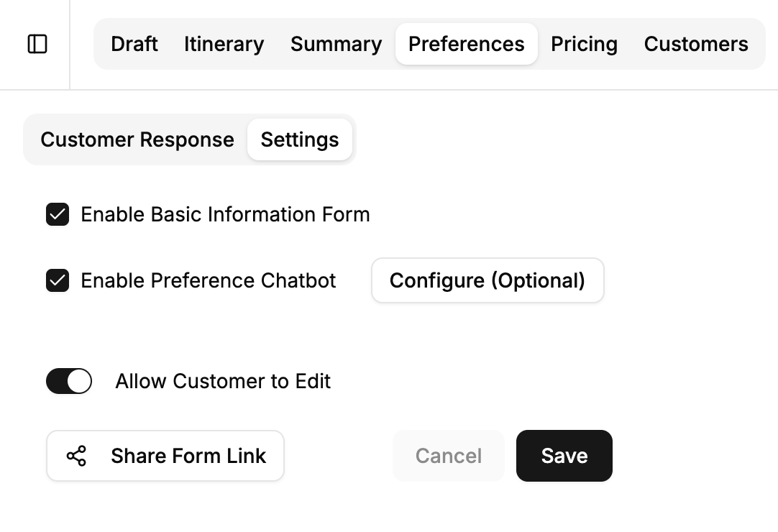The width and height of the screenshot is (778, 532).
Task: Click the Preferences tab
Action: point(466,44)
